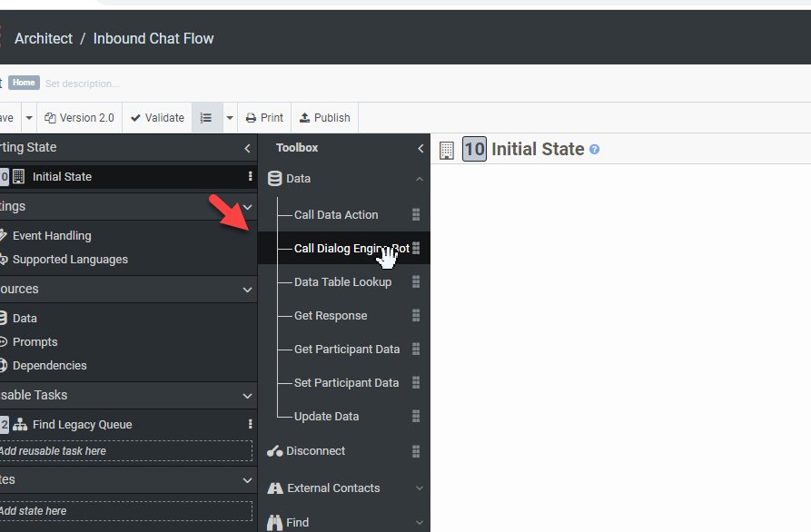Click the list view toolbar icon
The height and width of the screenshot is (532, 811).
[x=206, y=118]
